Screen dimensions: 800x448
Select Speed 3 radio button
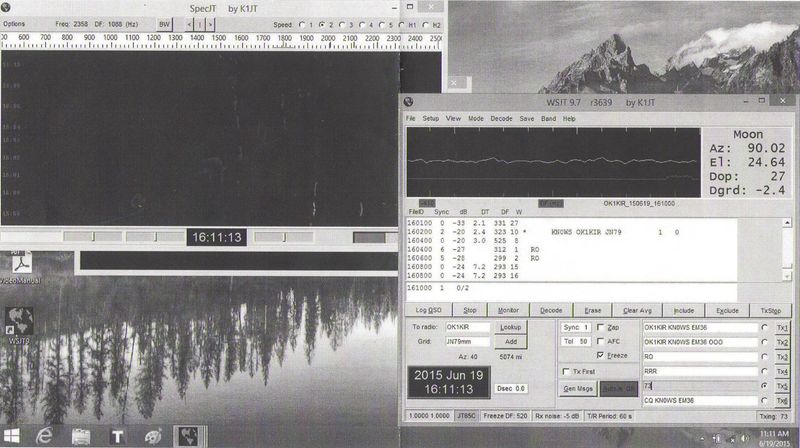pos(342,24)
